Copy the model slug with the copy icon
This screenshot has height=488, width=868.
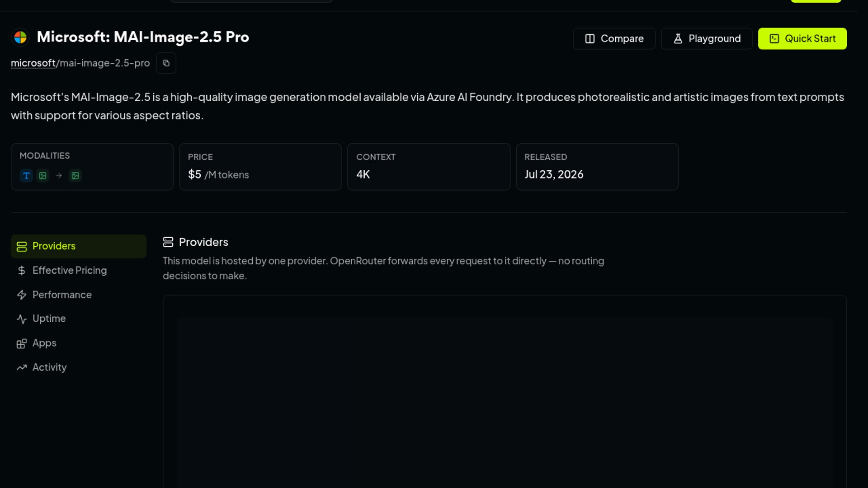pyautogui.click(x=166, y=63)
